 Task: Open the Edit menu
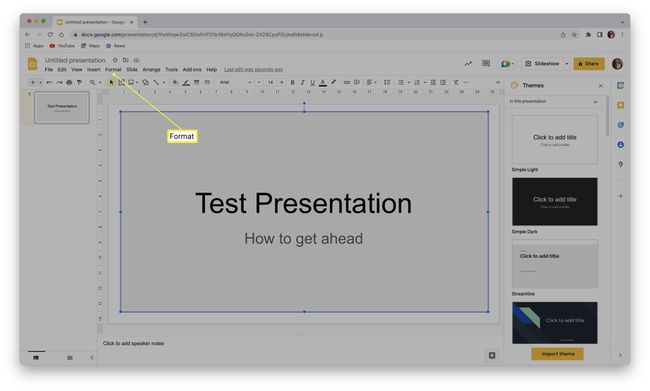62,70
